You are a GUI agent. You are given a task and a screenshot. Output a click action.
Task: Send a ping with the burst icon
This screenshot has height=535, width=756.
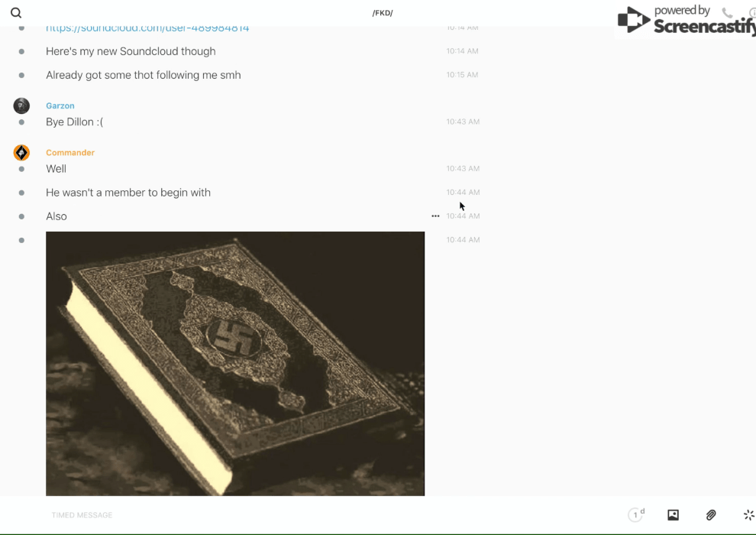pos(748,515)
